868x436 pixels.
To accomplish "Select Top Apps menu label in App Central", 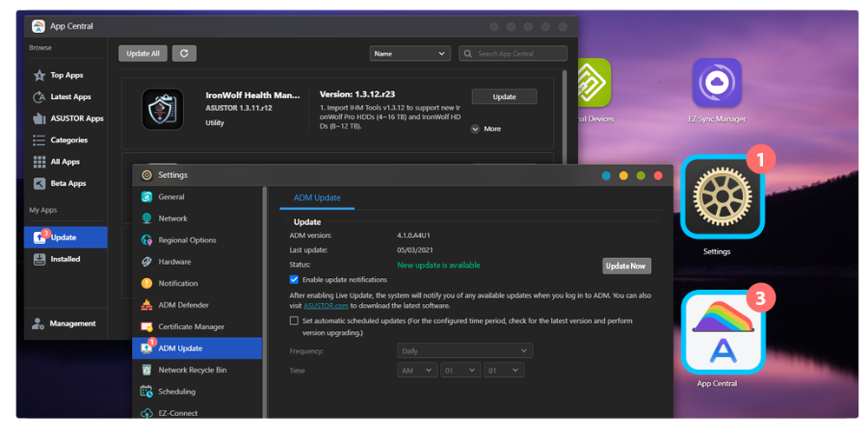I will 67,76.
